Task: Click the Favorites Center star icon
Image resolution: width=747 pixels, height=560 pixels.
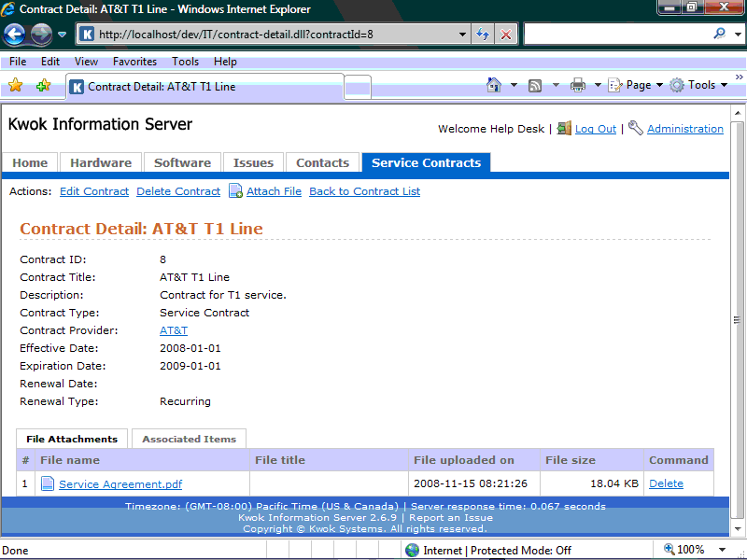Action: pyautogui.click(x=16, y=85)
